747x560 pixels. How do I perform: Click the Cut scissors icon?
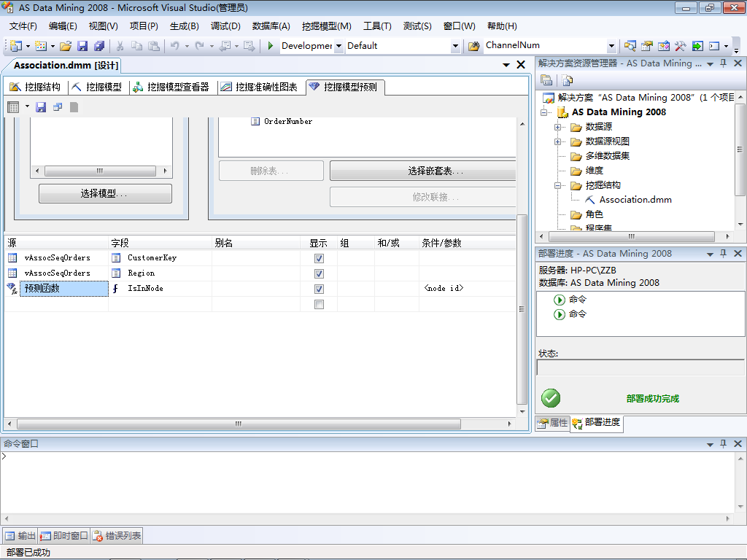(120, 46)
